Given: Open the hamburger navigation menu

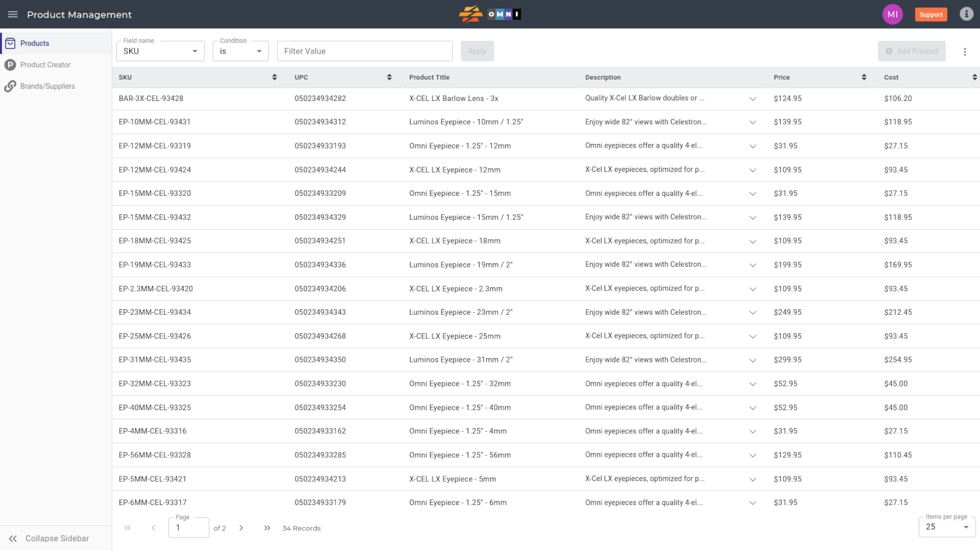Looking at the screenshot, I should click(x=12, y=14).
